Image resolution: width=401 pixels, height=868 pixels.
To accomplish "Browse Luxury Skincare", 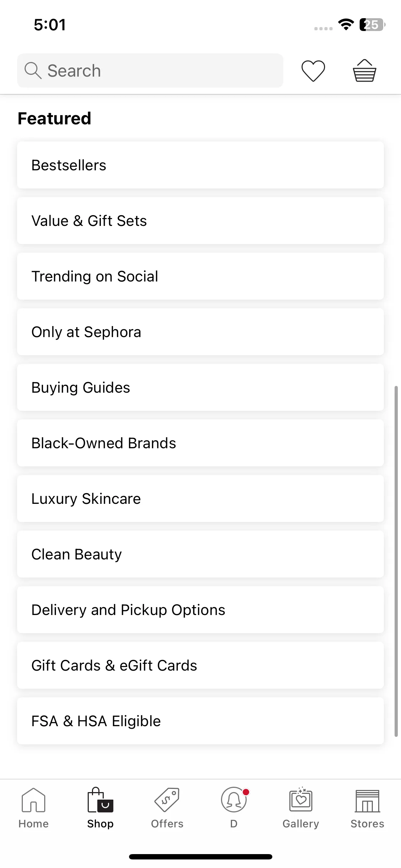I will [200, 498].
